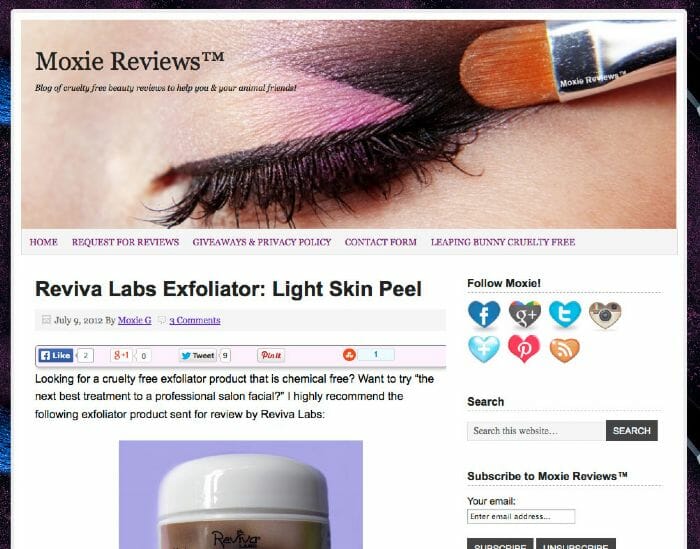700x549 pixels.
Task: Like the post with Facebook Like button
Action: [56, 355]
